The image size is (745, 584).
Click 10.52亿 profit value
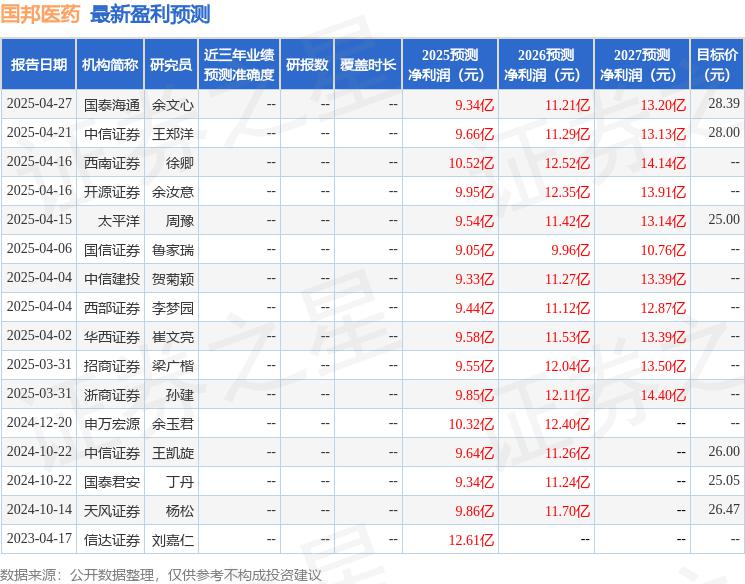(x=471, y=163)
